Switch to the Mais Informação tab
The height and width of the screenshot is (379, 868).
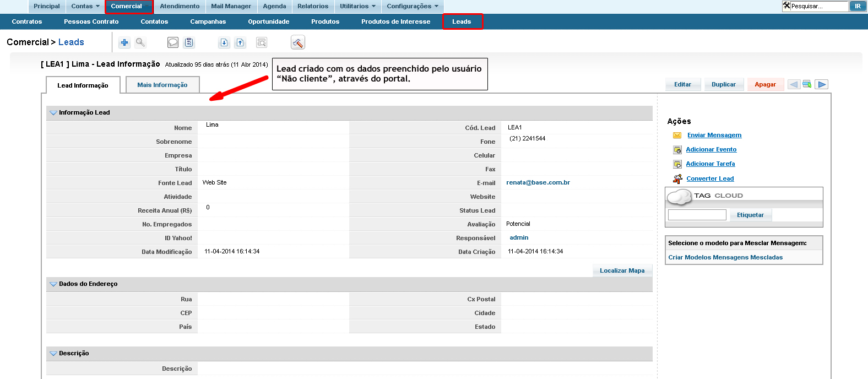(162, 85)
